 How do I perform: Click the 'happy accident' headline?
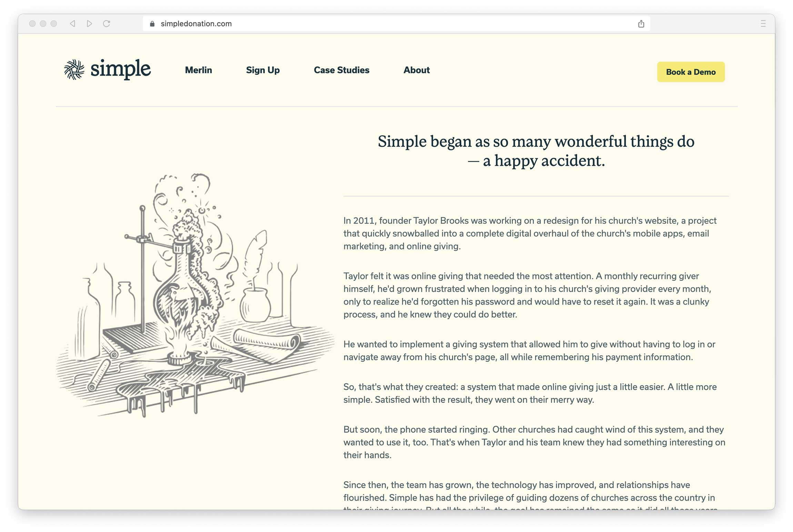point(536,151)
